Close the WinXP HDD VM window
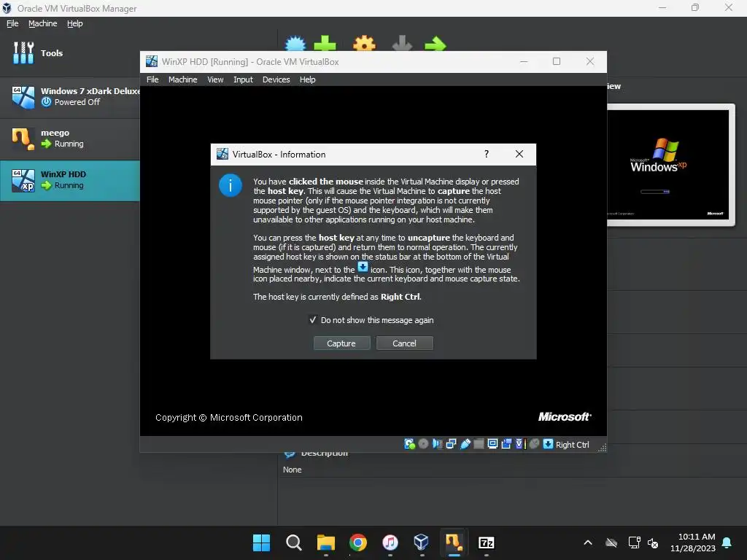This screenshot has height=560, width=747. [x=590, y=61]
